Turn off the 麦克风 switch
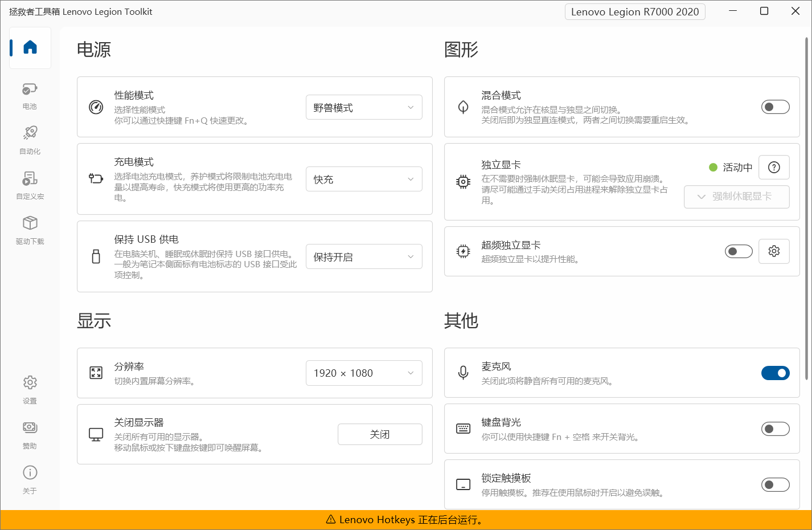The image size is (812, 530). [776, 373]
